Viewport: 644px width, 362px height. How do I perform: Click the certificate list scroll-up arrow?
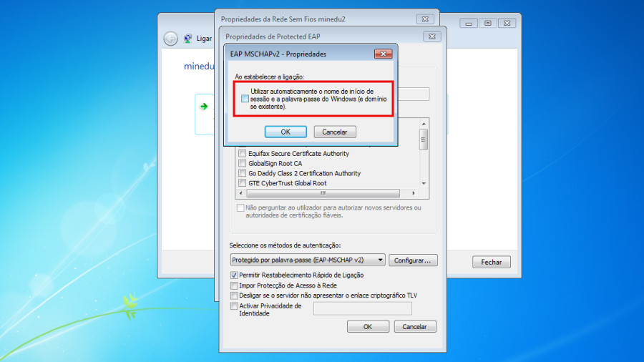tap(424, 124)
